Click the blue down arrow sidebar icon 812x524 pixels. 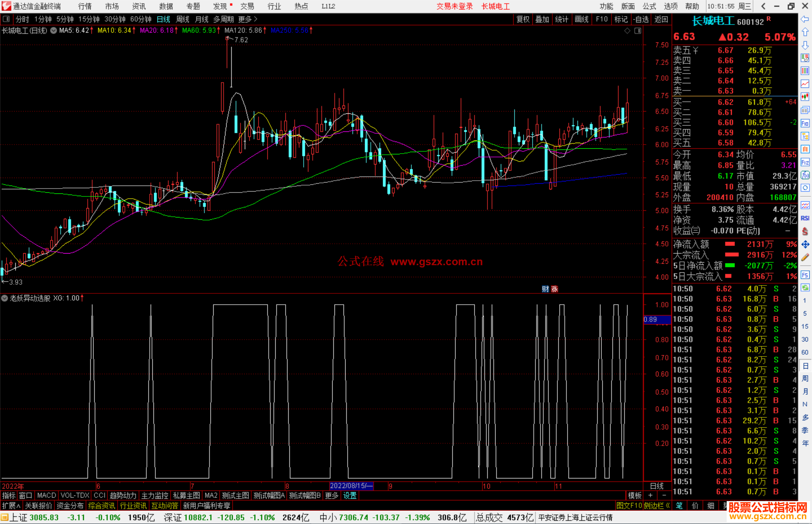tap(805, 45)
